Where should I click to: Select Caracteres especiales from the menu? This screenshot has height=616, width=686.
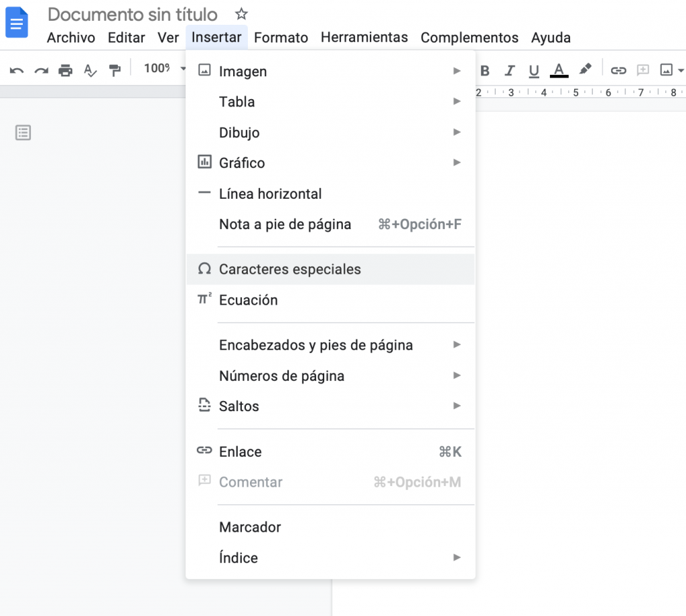tap(289, 268)
